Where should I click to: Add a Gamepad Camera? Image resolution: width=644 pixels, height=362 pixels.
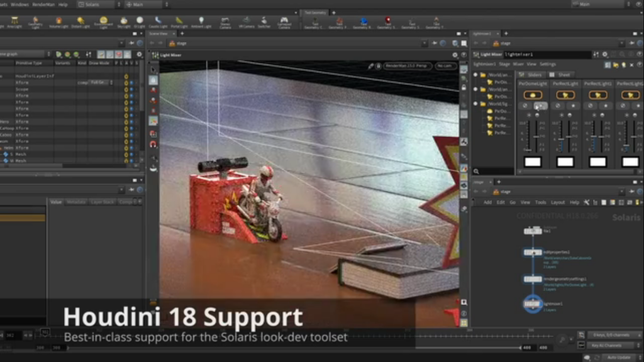pyautogui.click(x=284, y=22)
